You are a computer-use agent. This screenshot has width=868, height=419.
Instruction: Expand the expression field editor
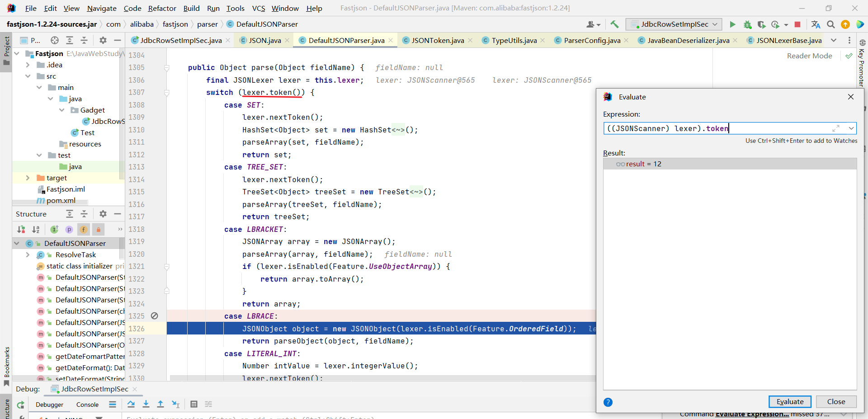pos(836,128)
